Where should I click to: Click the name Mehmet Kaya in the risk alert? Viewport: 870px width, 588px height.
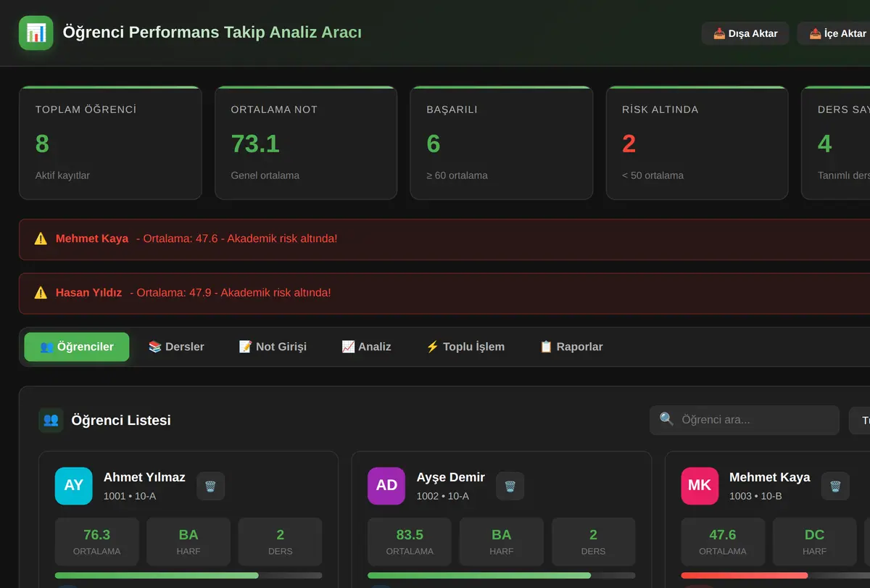click(x=92, y=239)
